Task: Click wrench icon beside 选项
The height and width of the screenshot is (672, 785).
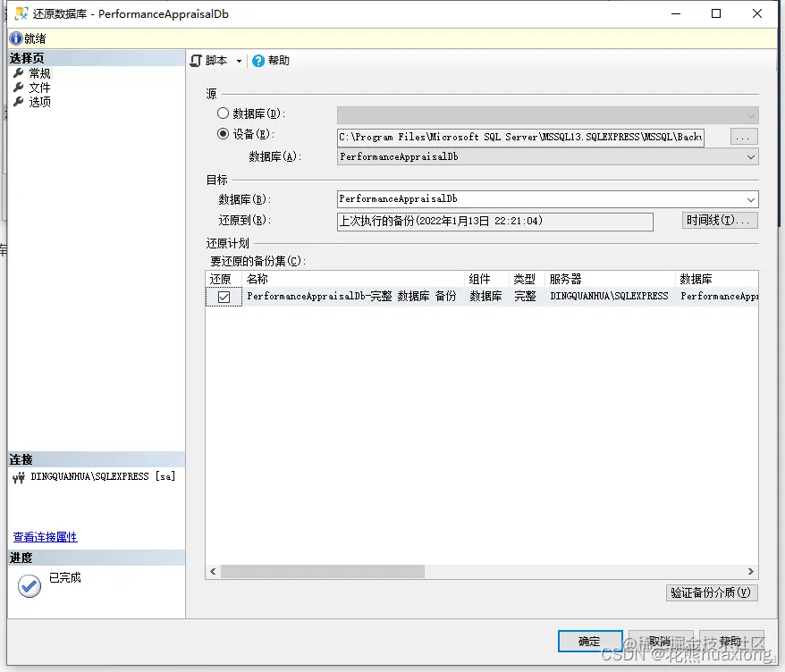Action: pyautogui.click(x=18, y=102)
